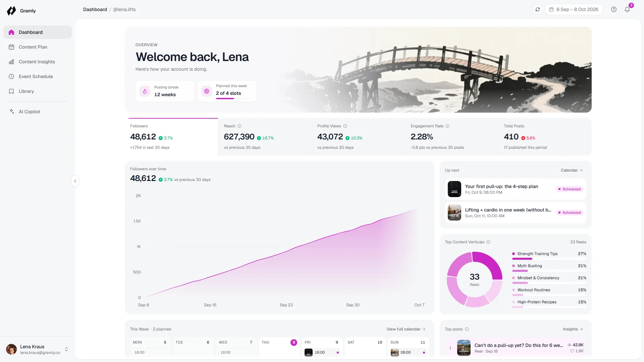
Task: Expand the Lena Kraus account switcher
Action: coord(66,349)
